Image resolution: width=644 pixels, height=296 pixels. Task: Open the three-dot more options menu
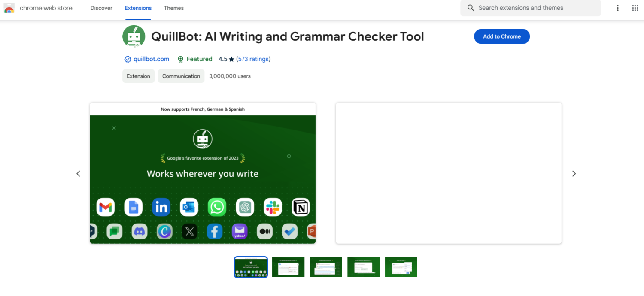point(618,8)
